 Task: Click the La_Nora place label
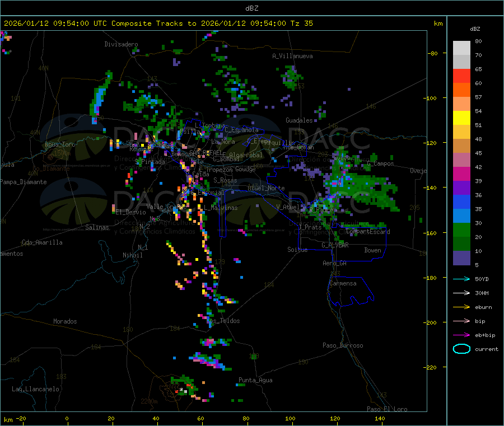(x=223, y=142)
